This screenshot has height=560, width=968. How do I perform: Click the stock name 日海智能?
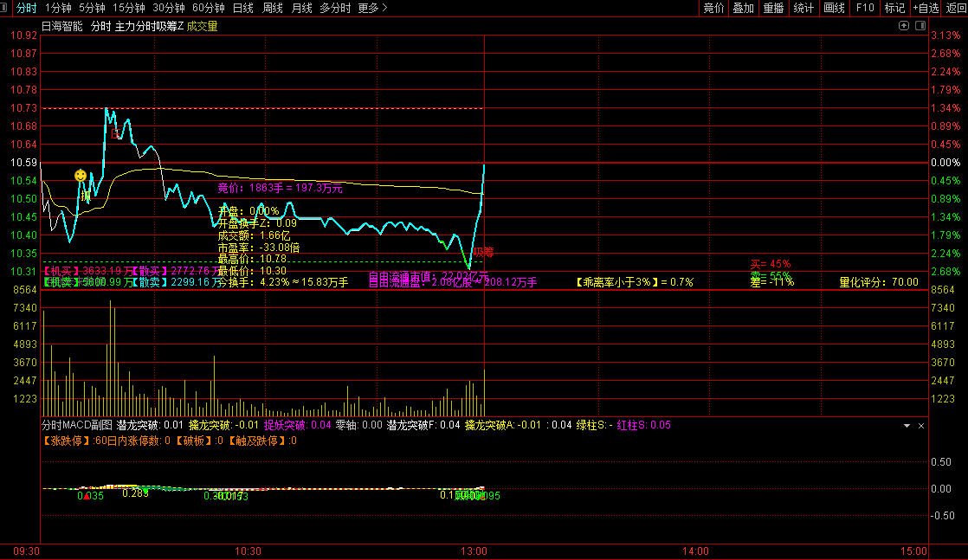pyautogui.click(x=61, y=26)
